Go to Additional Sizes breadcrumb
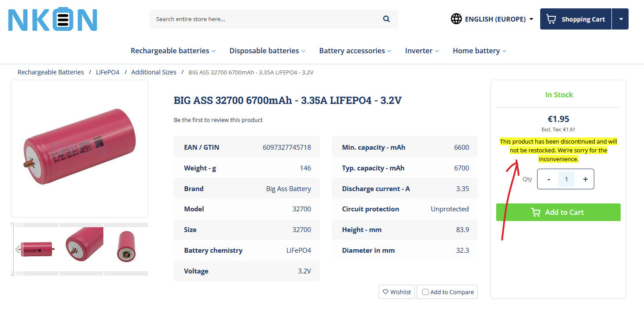 point(154,72)
